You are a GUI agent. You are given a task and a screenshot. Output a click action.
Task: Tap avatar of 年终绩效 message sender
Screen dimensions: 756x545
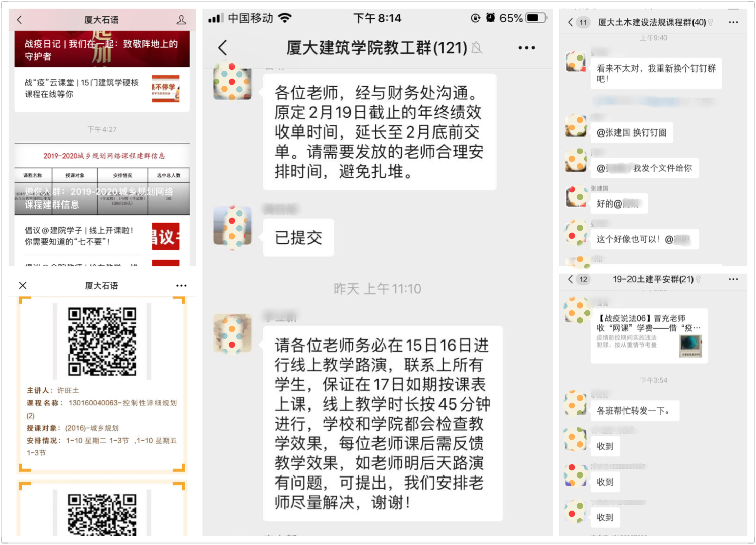232,81
